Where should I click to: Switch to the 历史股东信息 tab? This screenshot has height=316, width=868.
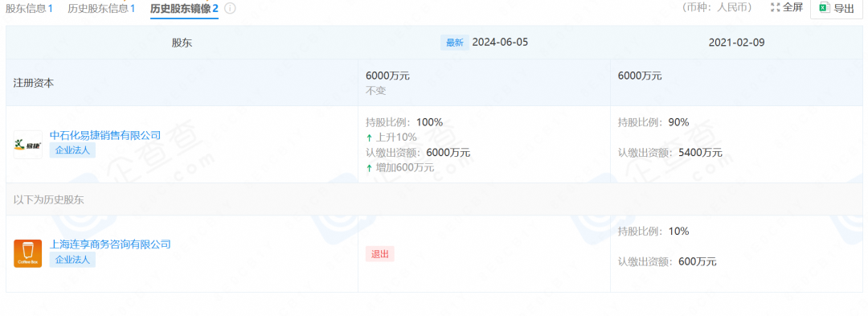pos(101,8)
